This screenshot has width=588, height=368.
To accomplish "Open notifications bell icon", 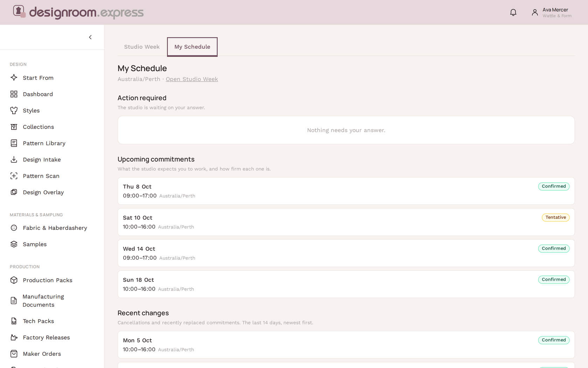I will pos(513,13).
